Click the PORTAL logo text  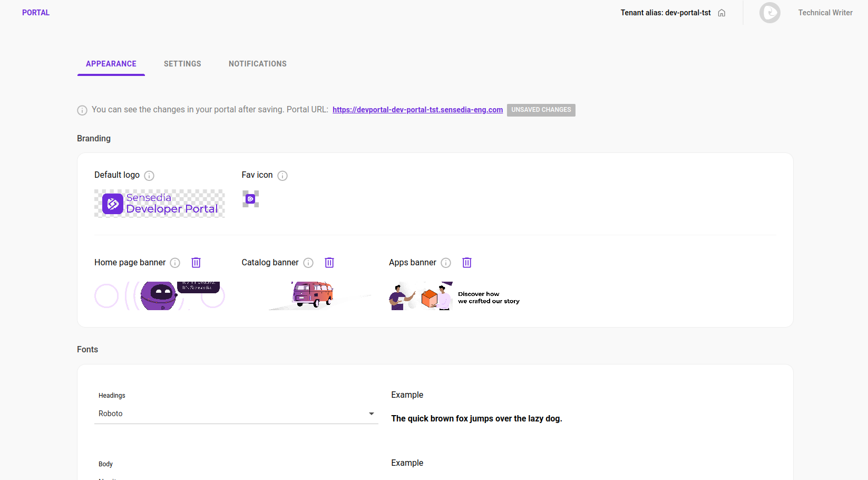[35, 12]
